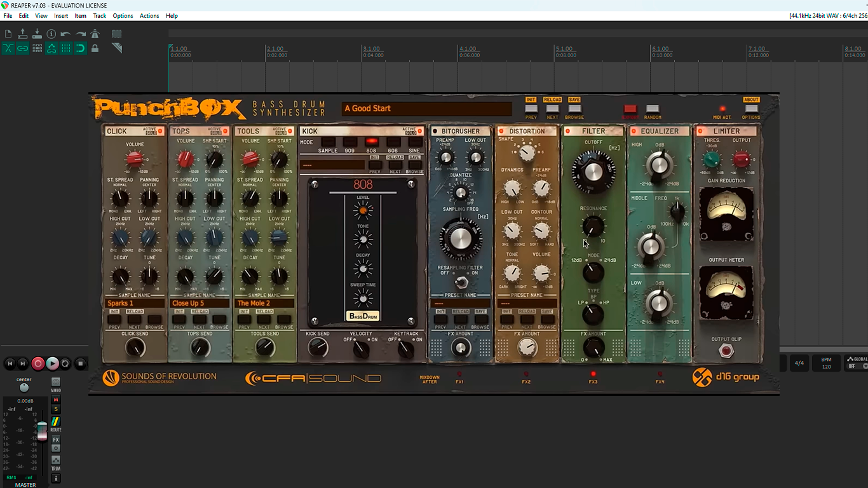The width and height of the screenshot is (868, 488).
Task: Open master track ROUTE button
Action: [x=56, y=422]
